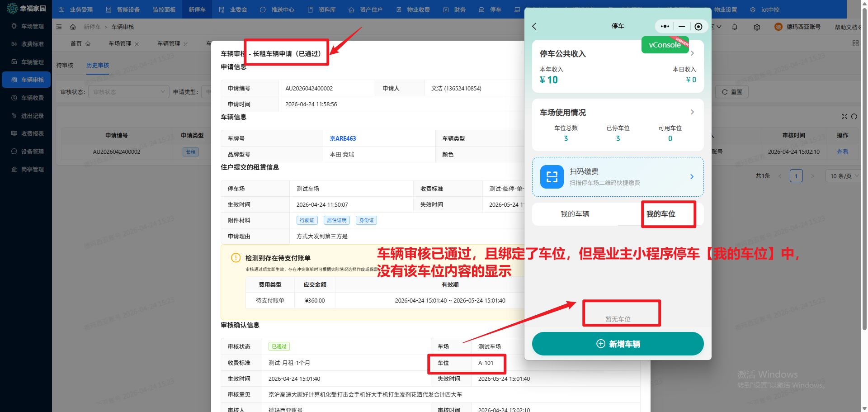Open the settings gear icon in header
This screenshot has height=412, width=868.
757,27
